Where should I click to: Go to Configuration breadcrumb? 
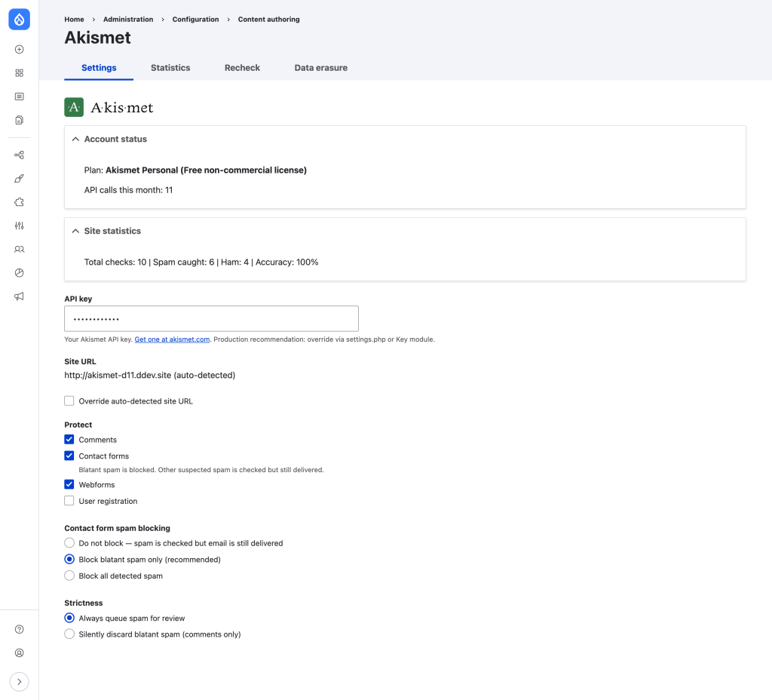195,19
